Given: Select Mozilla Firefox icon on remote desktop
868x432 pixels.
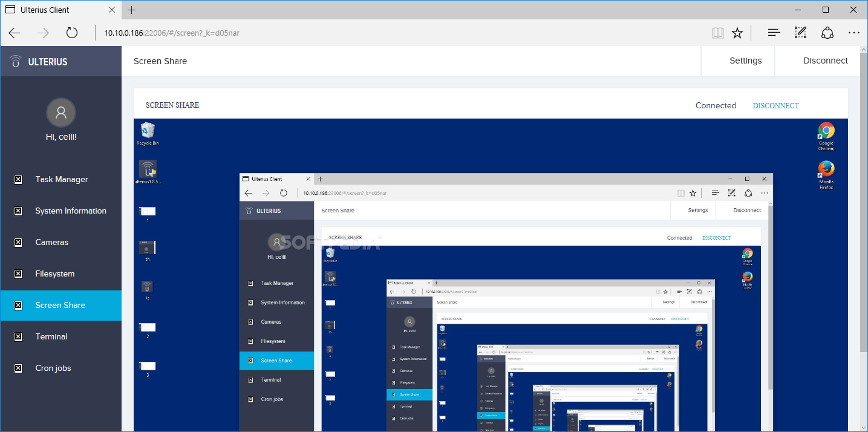Looking at the screenshot, I should [826, 175].
